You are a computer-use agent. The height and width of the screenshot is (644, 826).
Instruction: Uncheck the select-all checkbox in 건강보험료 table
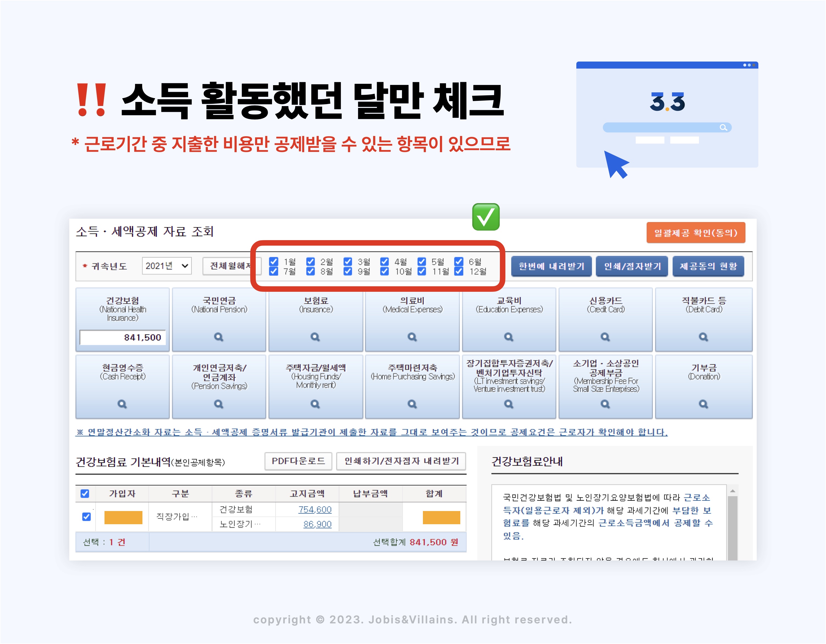pyautogui.click(x=86, y=494)
